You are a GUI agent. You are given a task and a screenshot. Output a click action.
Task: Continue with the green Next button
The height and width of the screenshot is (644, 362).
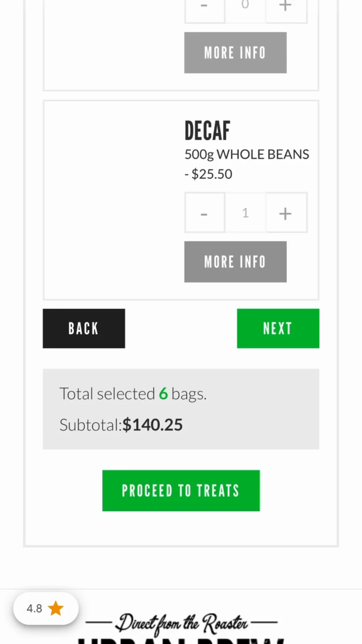click(278, 329)
